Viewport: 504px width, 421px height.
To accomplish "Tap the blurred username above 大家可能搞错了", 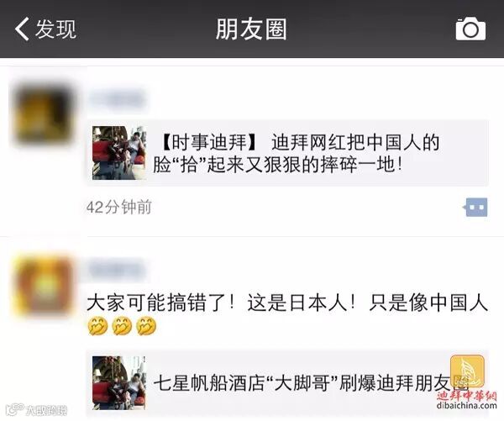I will coord(116,271).
